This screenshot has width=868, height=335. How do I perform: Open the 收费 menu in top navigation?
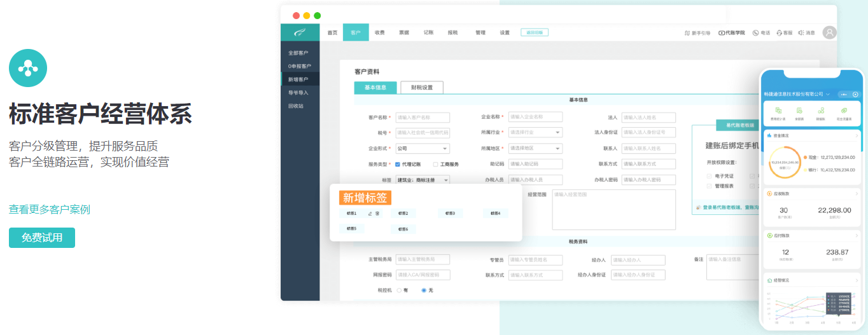pos(379,32)
